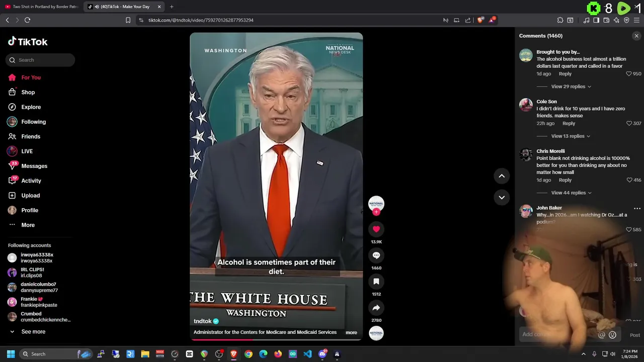Image resolution: width=644 pixels, height=362 pixels.
Task: Close the comments panel
Action: [636, 36]
